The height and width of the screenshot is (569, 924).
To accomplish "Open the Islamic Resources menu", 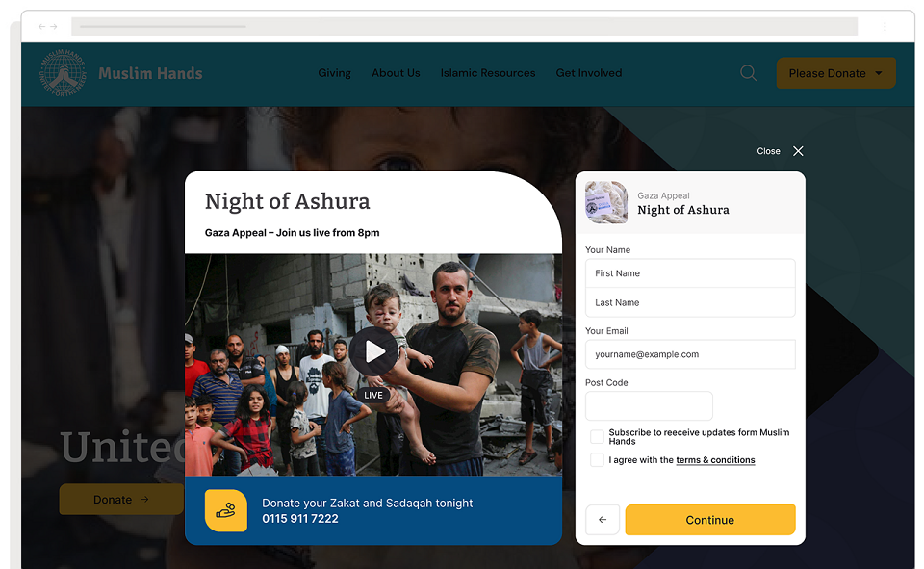I will [x=488, y=73].
